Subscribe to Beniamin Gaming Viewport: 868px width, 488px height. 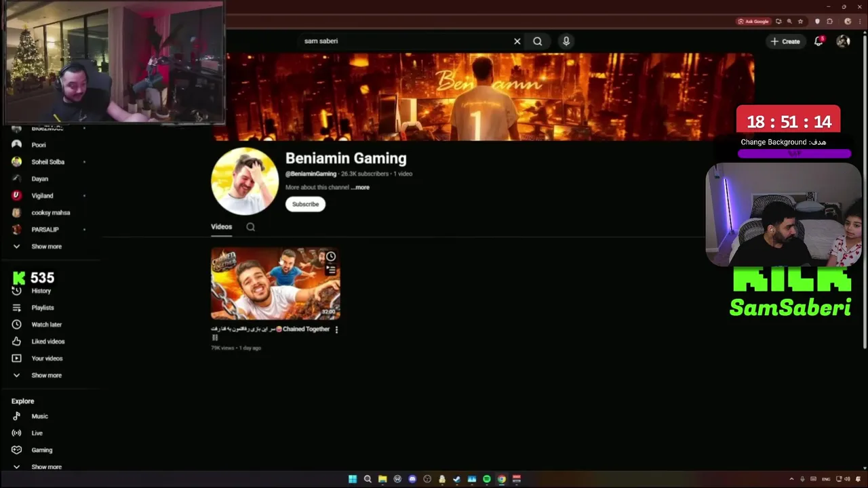point(305,204)
